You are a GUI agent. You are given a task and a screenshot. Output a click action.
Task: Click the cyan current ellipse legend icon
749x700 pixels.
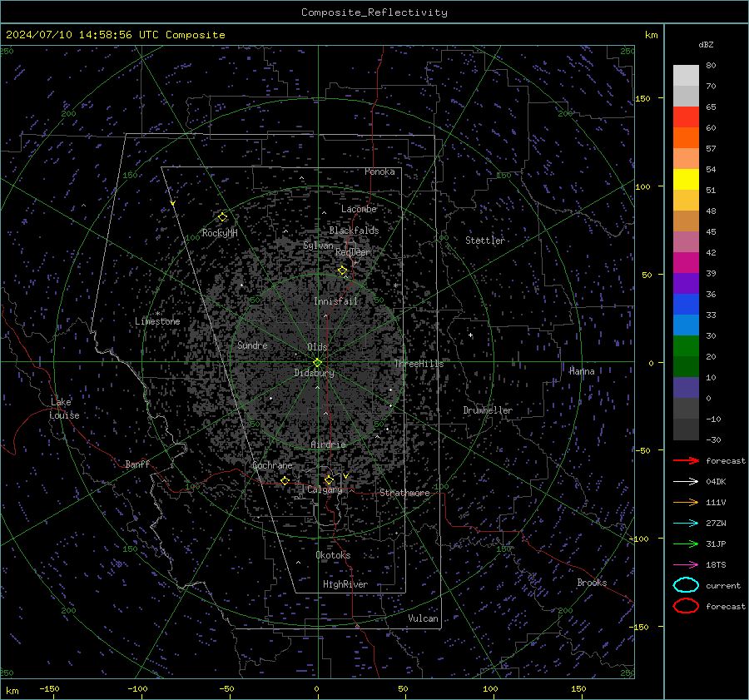click(x=686, y=585)
